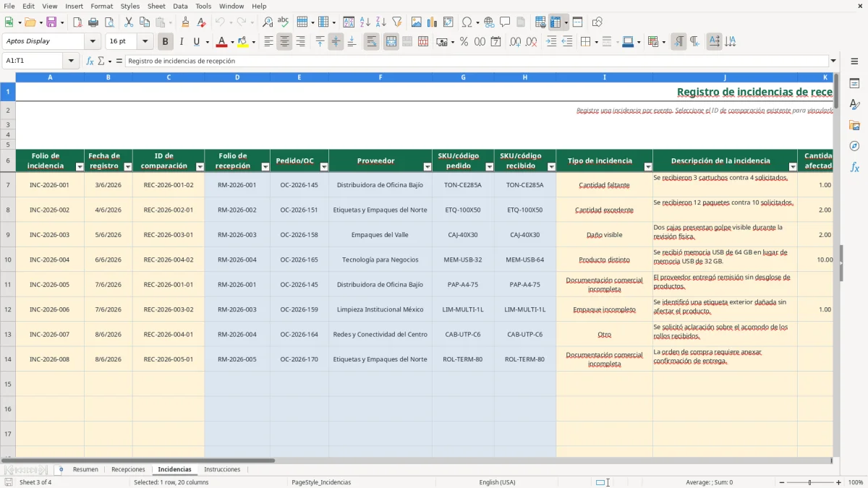Click the zoom out minus button
The image size is (868, 488).
click(783, 482)
